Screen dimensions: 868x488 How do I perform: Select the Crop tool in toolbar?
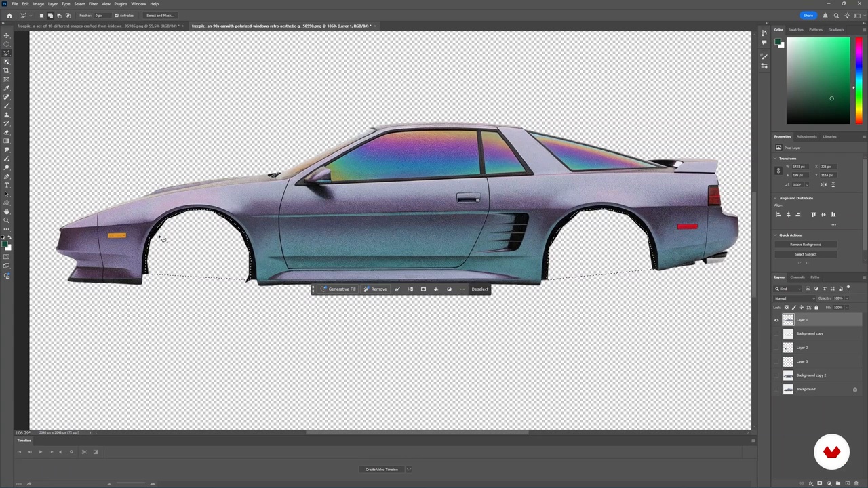[7, 70]
